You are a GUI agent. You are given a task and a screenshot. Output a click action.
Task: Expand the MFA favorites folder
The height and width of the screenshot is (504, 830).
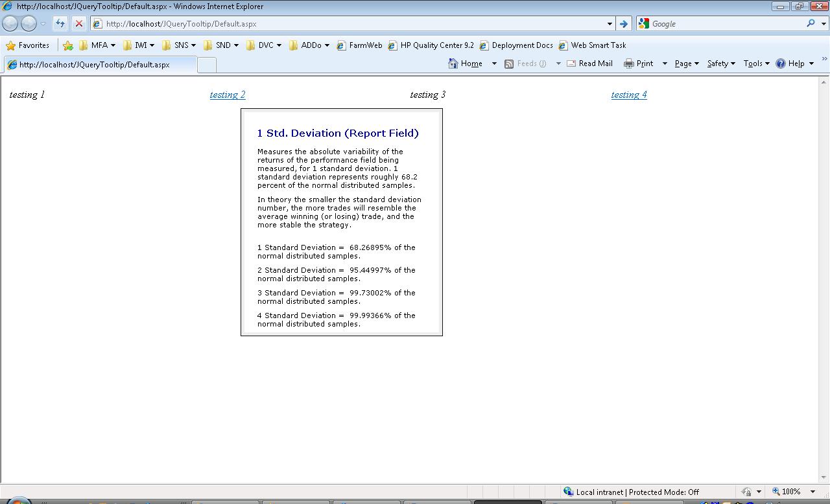[x=97, y=45]
